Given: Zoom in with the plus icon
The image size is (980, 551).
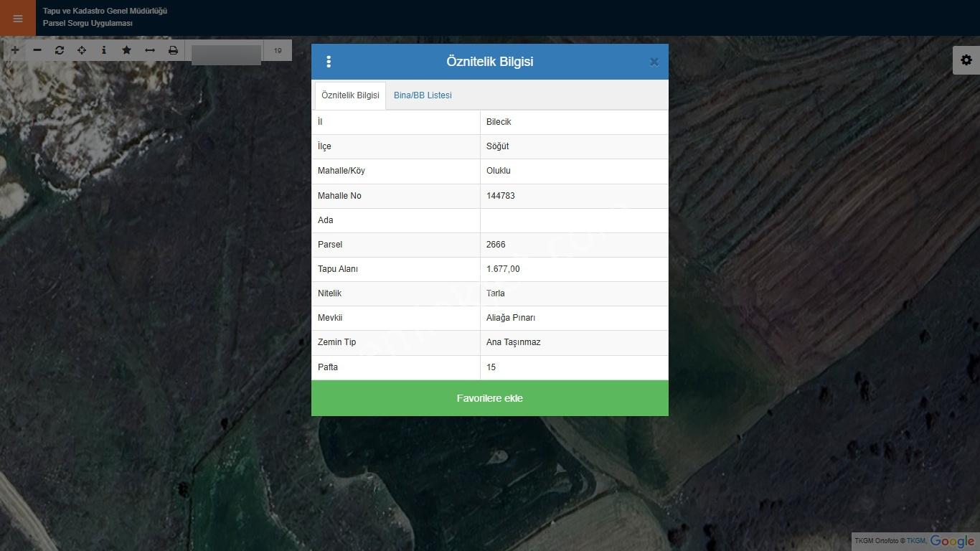Looking at the screenshot, I should 14,50.
